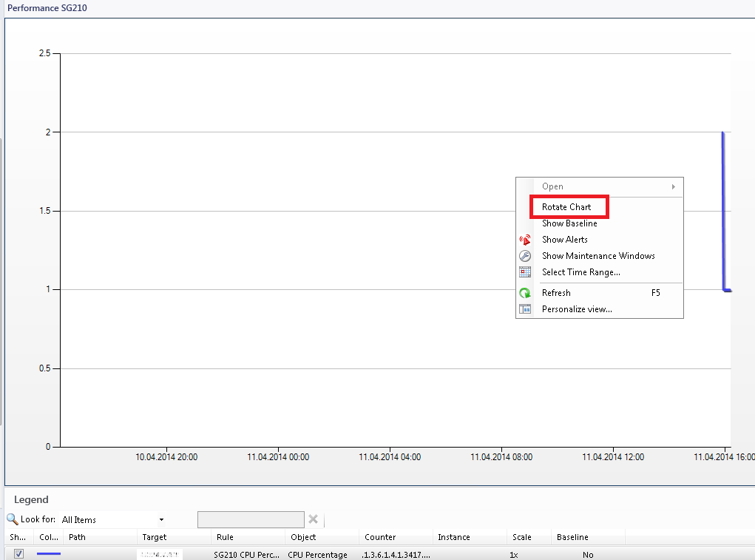
Task: Clear the legend search using the X icon
Action: point(313,519)
